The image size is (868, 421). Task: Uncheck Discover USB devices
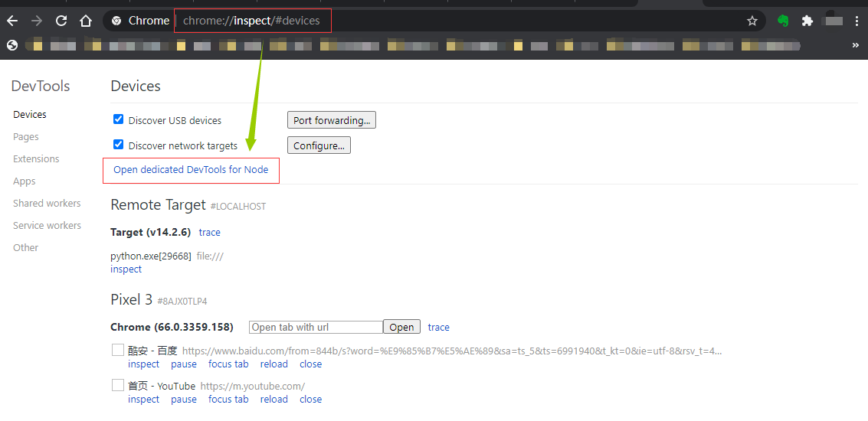118,119
